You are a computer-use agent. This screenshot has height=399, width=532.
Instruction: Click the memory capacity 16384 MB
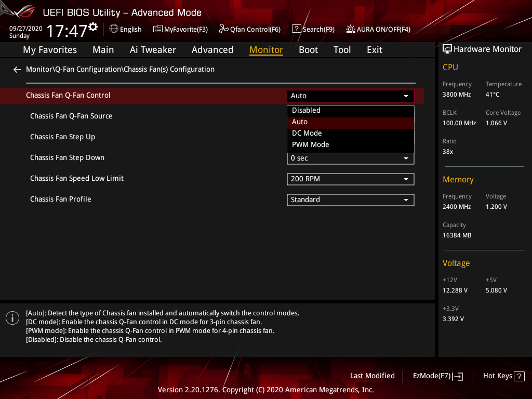(457, 235)
